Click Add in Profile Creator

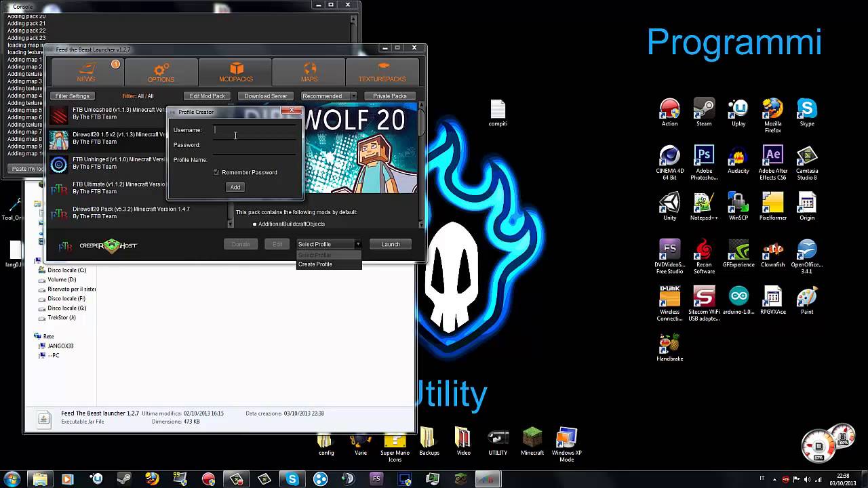[235, 187]
